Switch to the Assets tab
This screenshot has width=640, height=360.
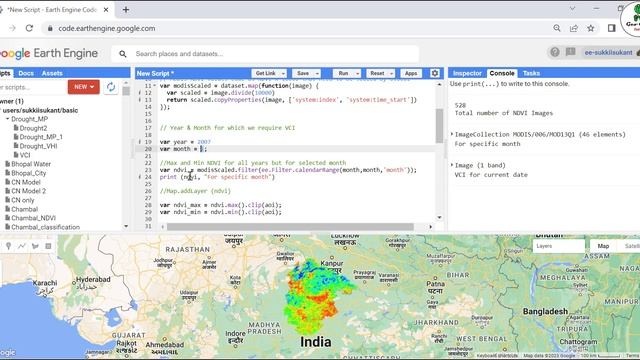coord(52,73)
